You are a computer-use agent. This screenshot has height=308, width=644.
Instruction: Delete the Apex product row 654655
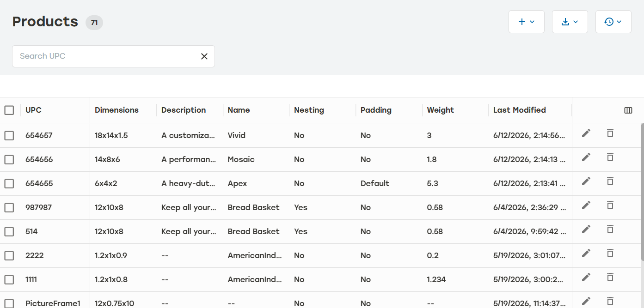(610, 181)
